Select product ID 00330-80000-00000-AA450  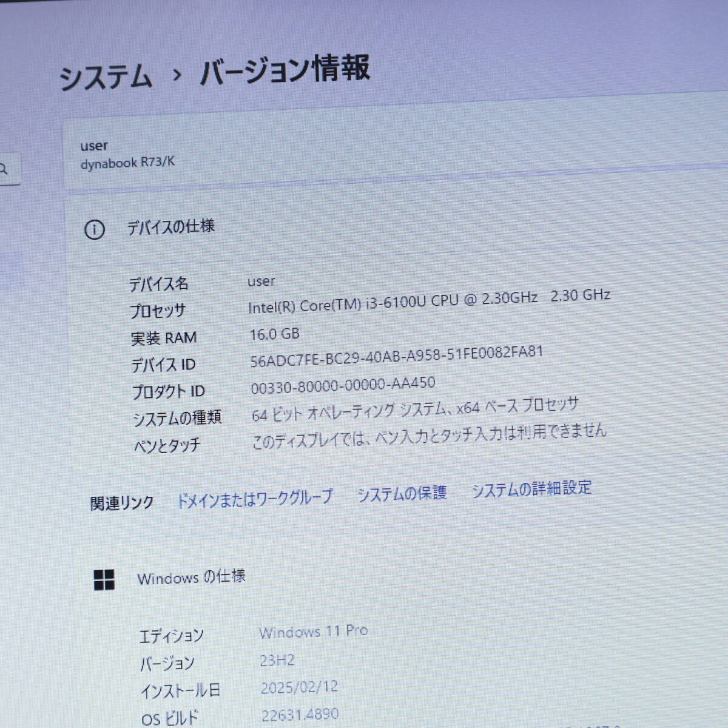click(343, 385)
